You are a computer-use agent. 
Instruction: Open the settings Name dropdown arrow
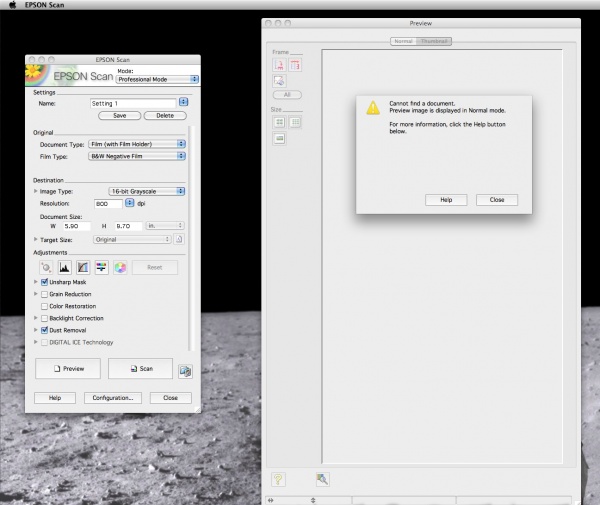point(184,102)
